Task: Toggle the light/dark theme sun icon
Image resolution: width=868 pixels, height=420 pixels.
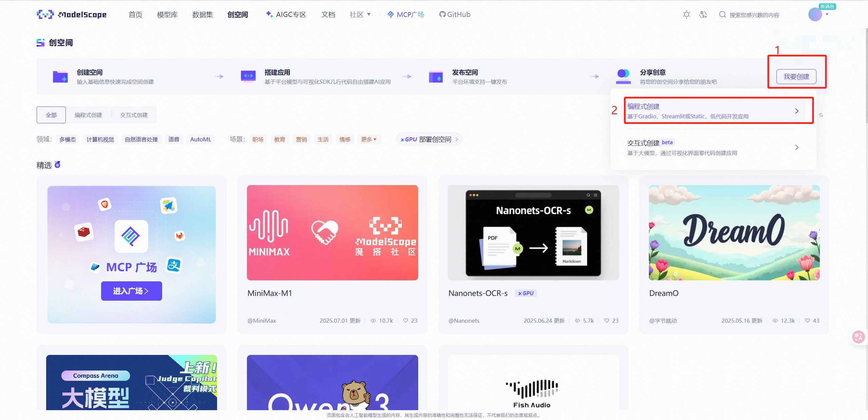Action: point(686,15)
